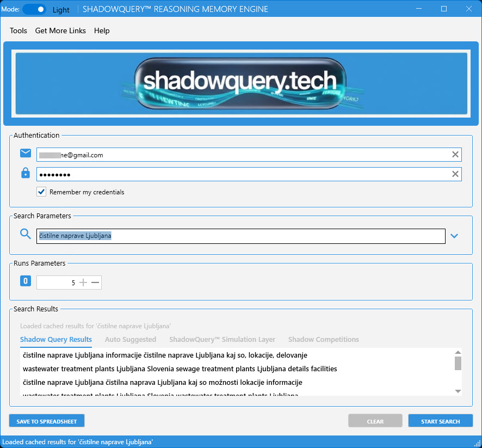This screenshot has height=448, width=482.
Task: Close the ShadowQuery window
Action: pos(469,9)
